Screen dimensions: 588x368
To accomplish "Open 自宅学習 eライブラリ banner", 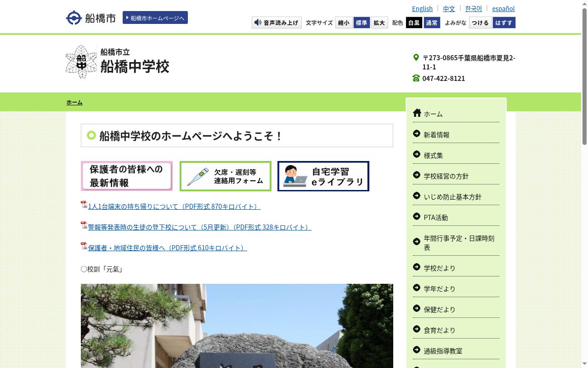I will [323, 176].
